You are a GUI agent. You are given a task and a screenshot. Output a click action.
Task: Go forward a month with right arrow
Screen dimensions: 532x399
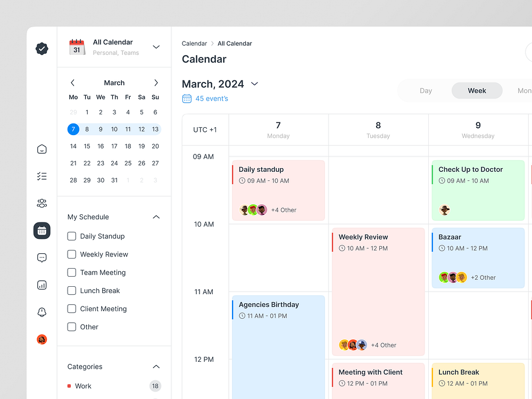coord(155,82)
